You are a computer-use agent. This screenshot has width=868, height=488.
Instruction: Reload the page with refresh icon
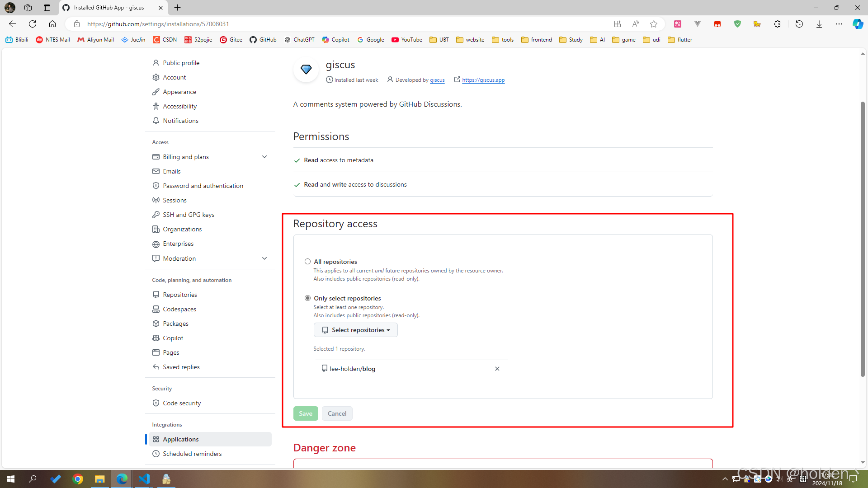[33, 24]
